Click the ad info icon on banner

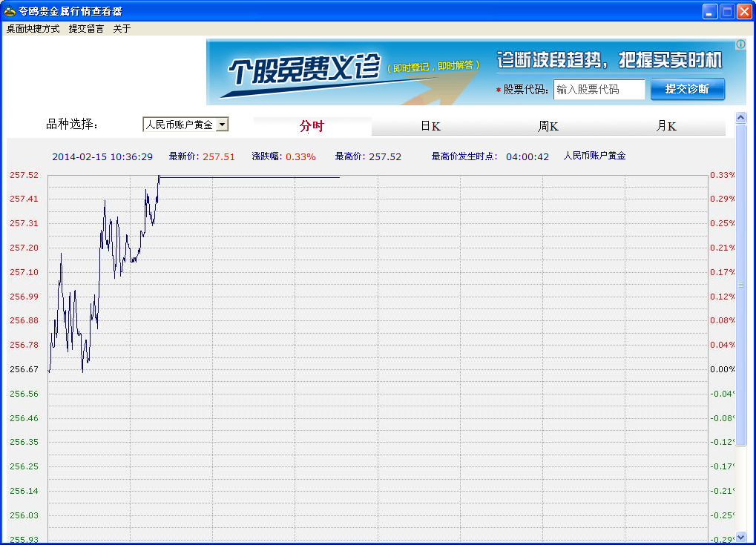[x=740, y=44]
